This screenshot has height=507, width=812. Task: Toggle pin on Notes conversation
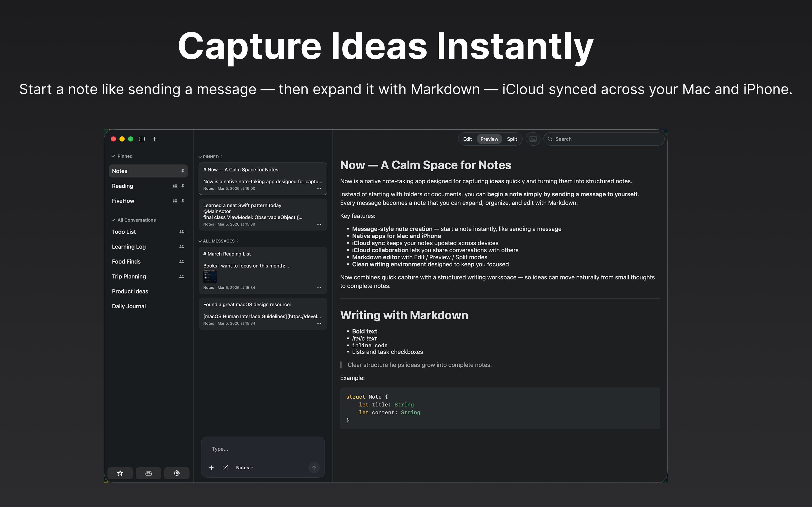pos(182,171)
